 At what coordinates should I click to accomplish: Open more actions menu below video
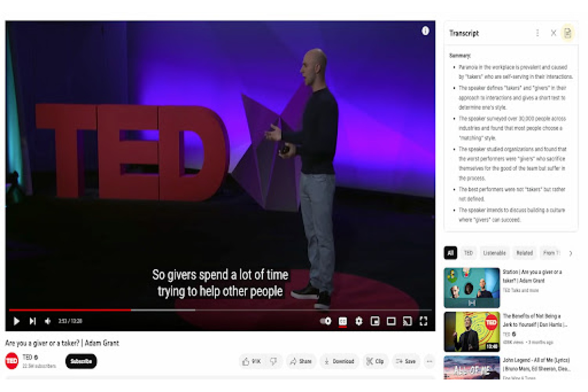point(430,361)
